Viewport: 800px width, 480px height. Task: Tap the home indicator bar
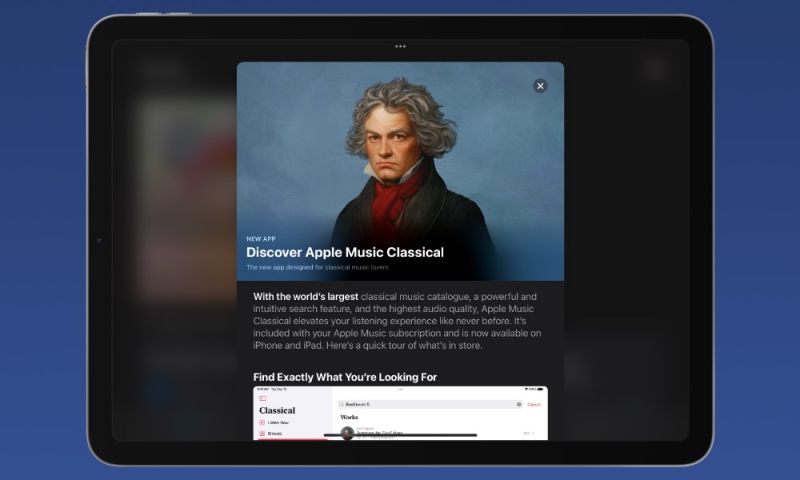pos(401,435)
